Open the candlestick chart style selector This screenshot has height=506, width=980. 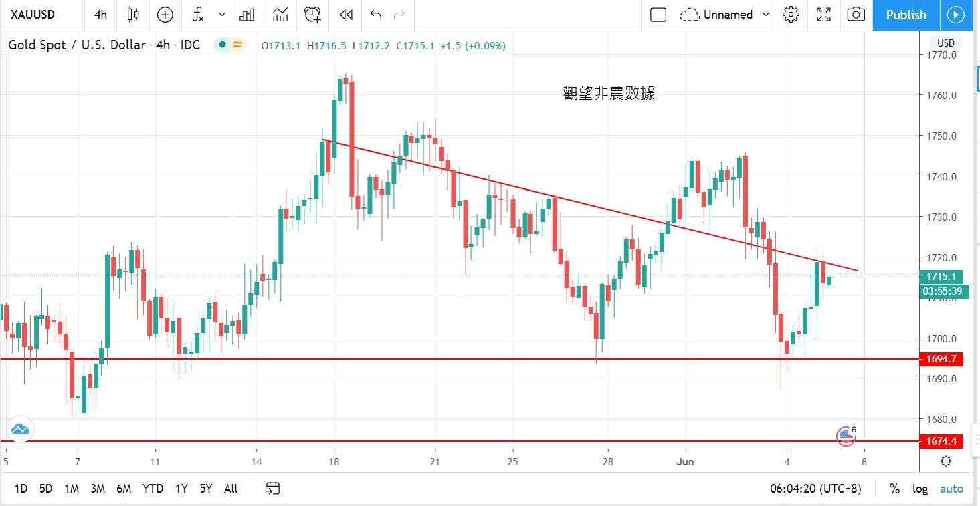click(132, 15)
